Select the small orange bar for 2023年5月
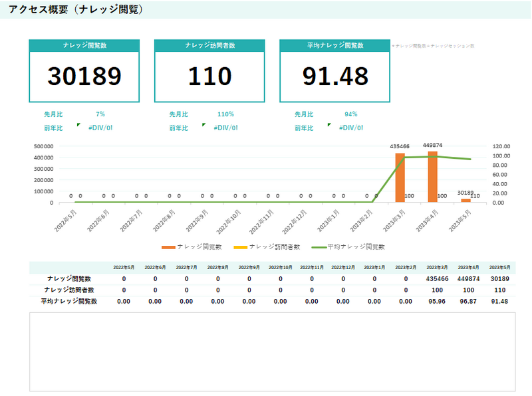The height and width of the screenshot is (396, 532). [465, 200]
